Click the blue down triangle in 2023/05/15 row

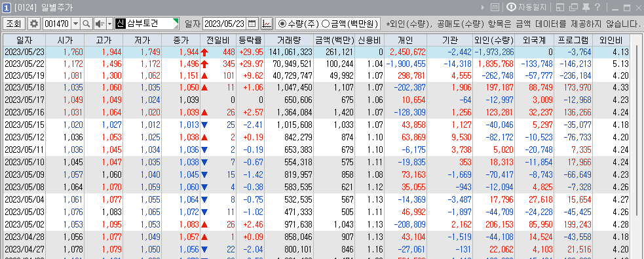coord(204,125)
